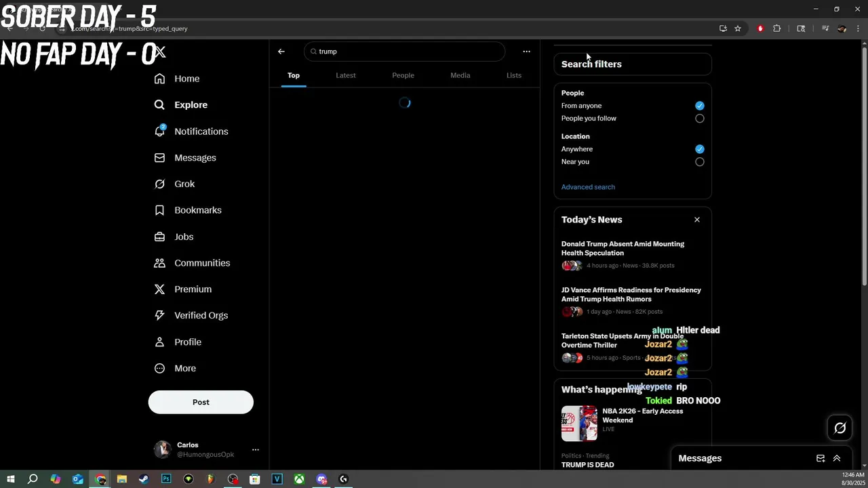Open Windows taskbar search
868x488 pixels.
coord(33,479)
